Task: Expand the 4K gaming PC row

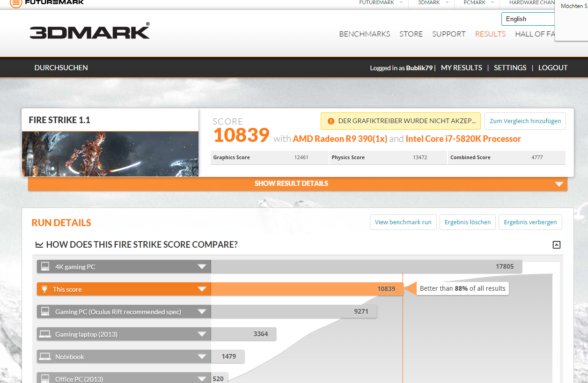Action: point(202,267)
